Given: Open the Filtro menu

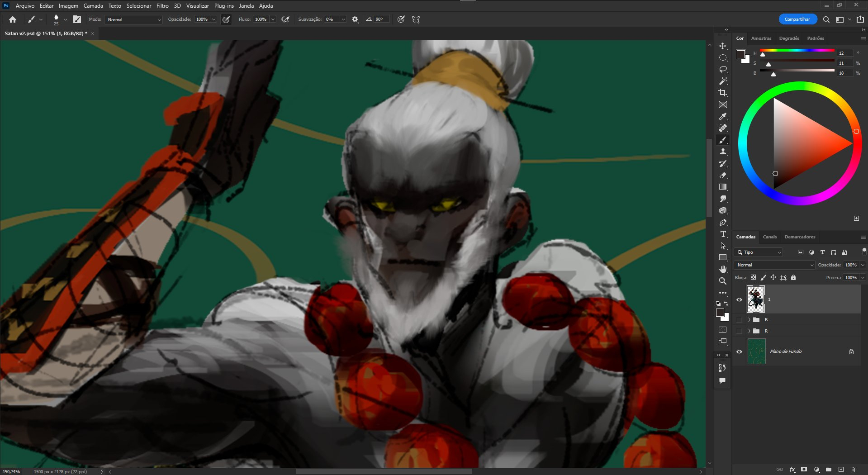Looking at the screenshot, I should (162, 6).
